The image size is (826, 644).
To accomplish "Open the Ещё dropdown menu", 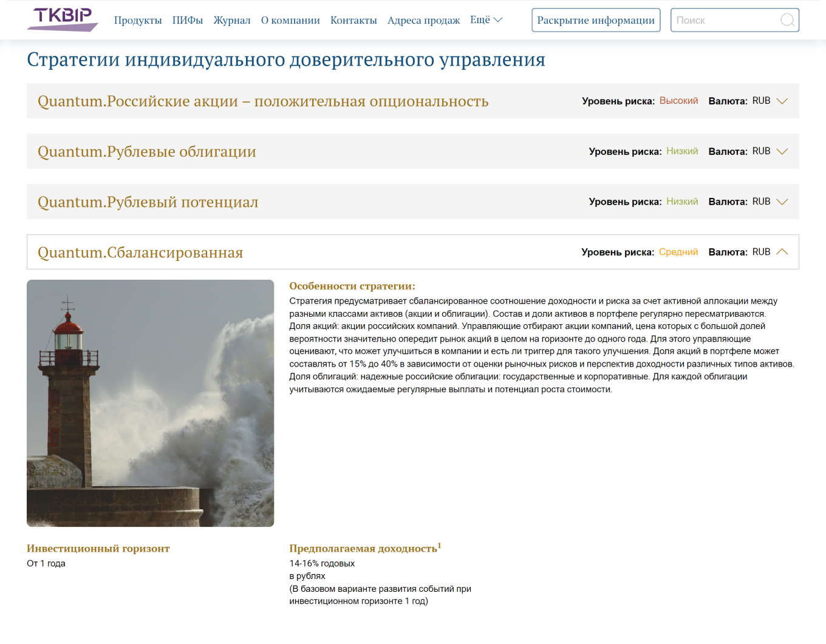I will point(485,19).
